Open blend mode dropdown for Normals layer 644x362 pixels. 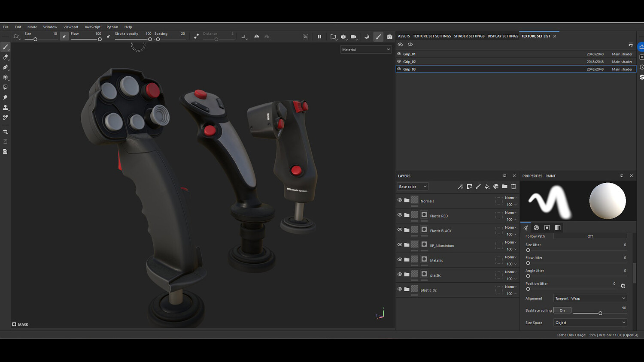510,198
